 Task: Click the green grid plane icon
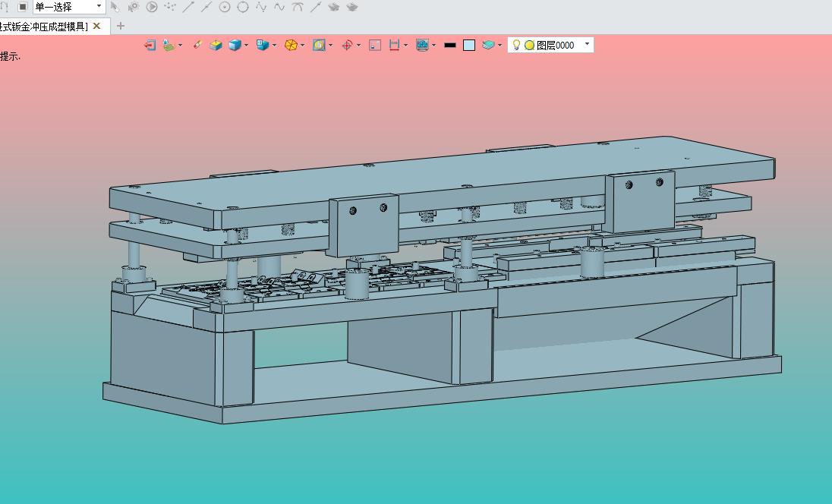(169, 45)
